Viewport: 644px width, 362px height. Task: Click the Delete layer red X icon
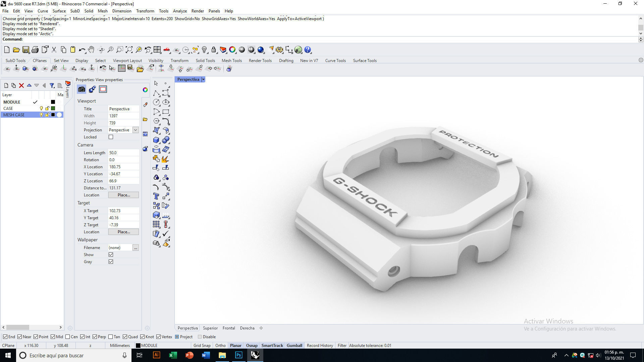click(x=21, y=85)
